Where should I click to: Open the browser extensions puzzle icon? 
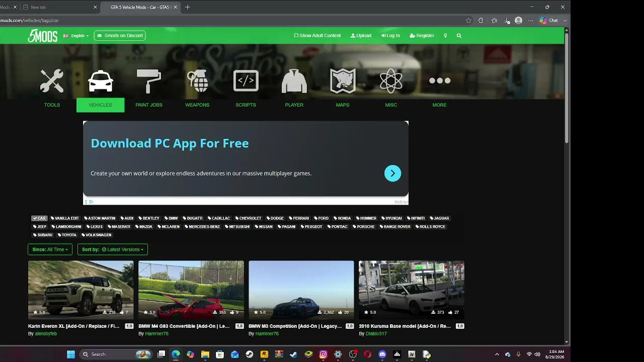coord(481,21)
